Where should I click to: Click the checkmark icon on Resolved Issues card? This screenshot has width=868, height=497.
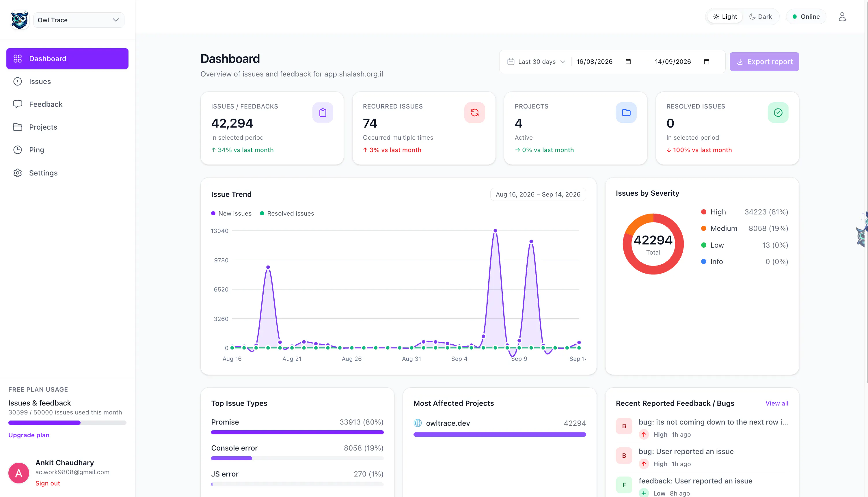coord(778,113)
